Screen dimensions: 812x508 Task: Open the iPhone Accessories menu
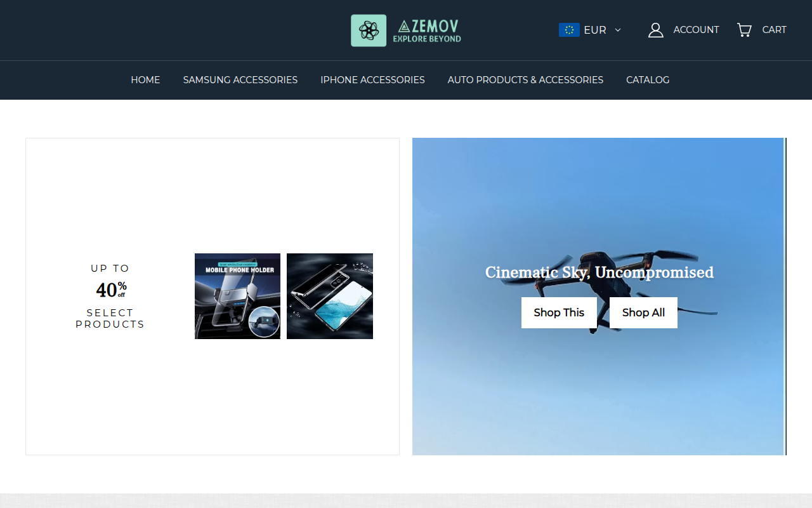(x=372, y=80)
